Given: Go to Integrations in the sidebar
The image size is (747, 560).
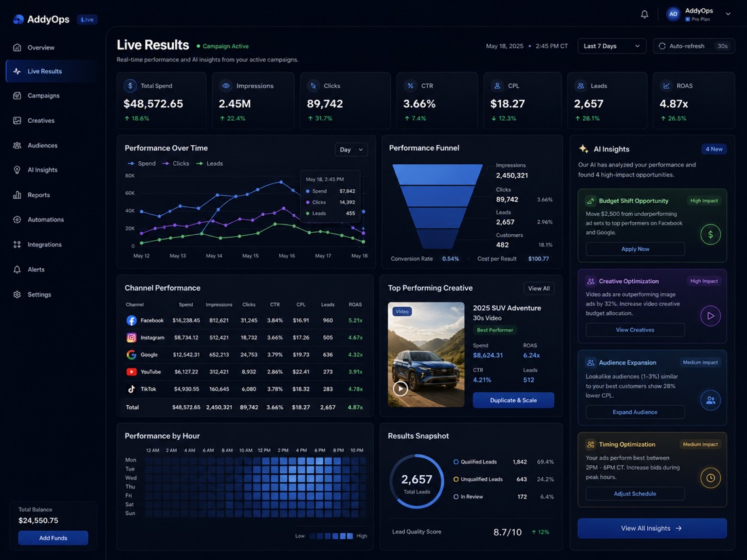Looking at the screenshot, I should pyautogui.click(x=50, y=244).
